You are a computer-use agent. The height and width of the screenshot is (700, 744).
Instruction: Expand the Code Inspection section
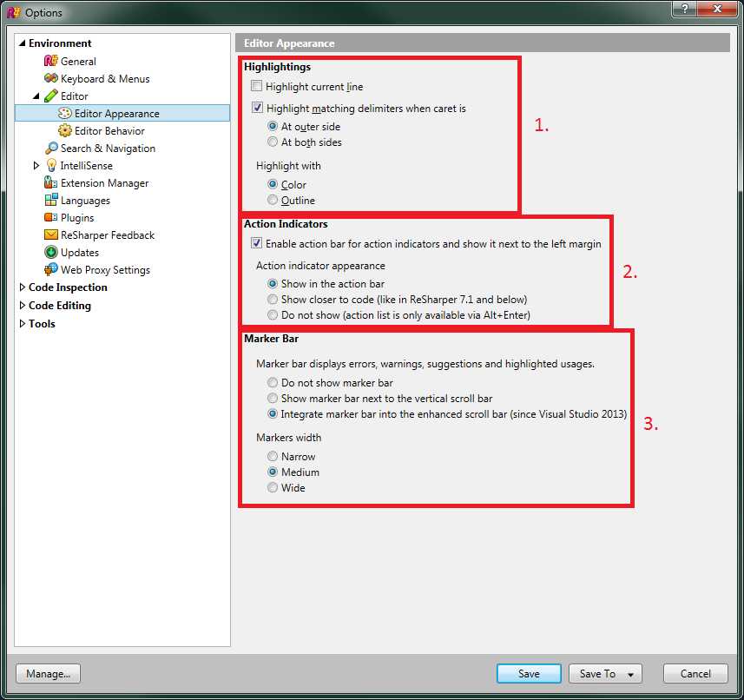(x=23, y=287)
